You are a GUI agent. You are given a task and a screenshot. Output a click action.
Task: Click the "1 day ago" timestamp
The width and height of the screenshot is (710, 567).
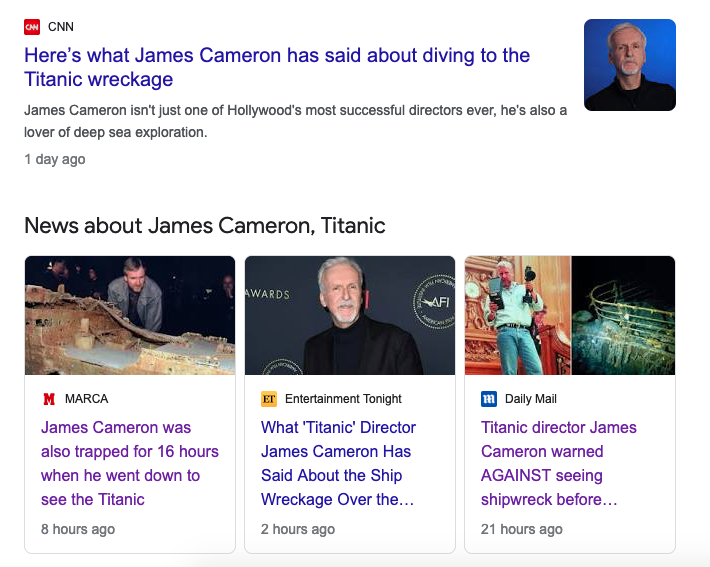coord(55,159)
